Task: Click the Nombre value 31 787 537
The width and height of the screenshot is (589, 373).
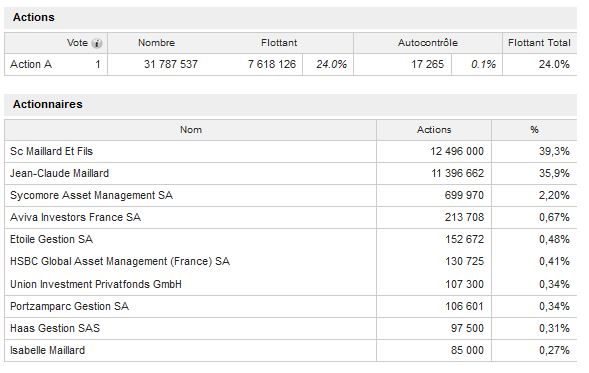Action: pyautogui.click(x=171, y=65)
